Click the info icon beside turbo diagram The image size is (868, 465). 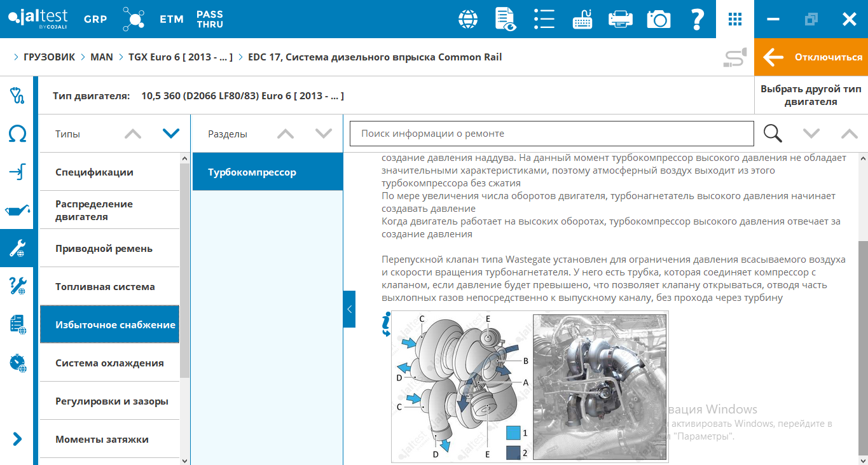click(385, 324)
